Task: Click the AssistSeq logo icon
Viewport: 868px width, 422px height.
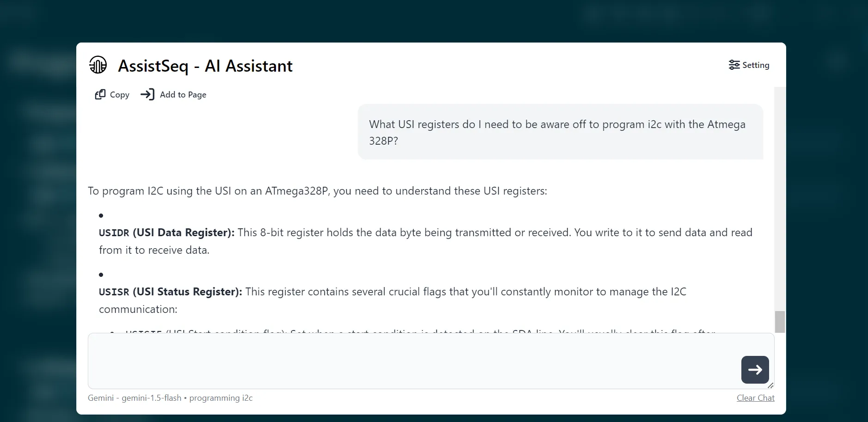Action: point(98,65)
